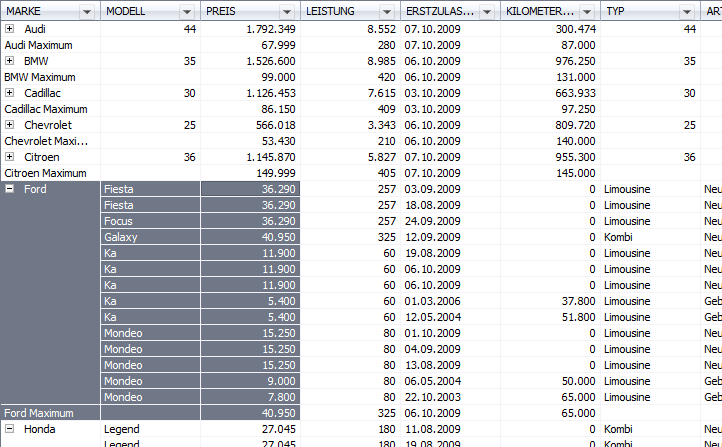Click the Ford Maximum price 40.950
722x447 pixels.
pos(250,413)
